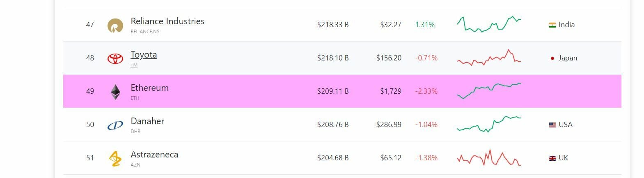Open the Reliance Industries company name
This screenshot has width=644, height=178.
(x=167, y=21)
